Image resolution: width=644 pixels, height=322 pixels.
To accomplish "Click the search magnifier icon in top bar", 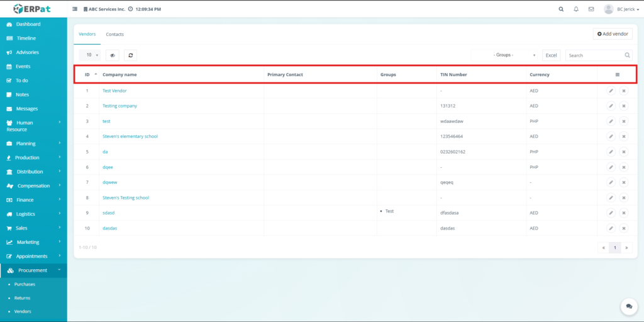I will point(561,9).
